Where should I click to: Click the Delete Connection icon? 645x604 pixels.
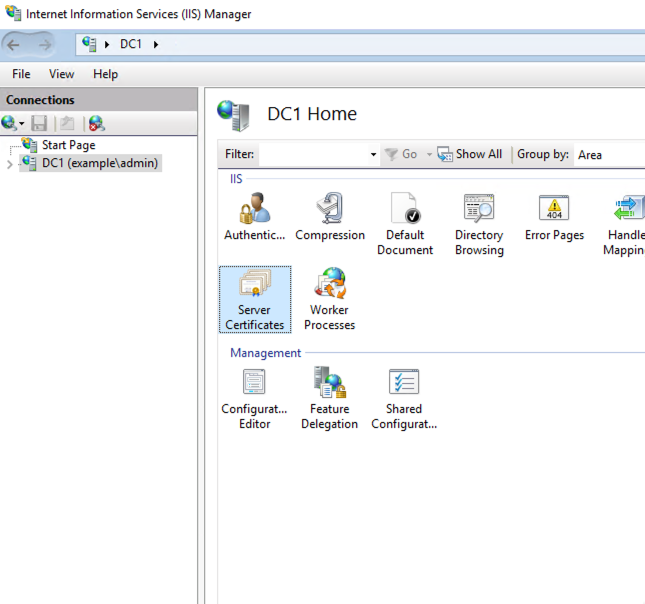[97, 123]
